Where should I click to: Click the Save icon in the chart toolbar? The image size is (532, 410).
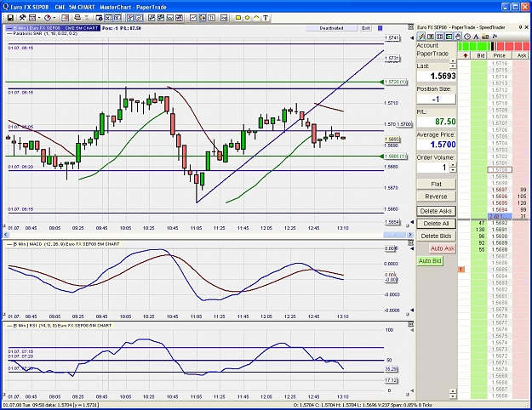click(x=10, y=18)
